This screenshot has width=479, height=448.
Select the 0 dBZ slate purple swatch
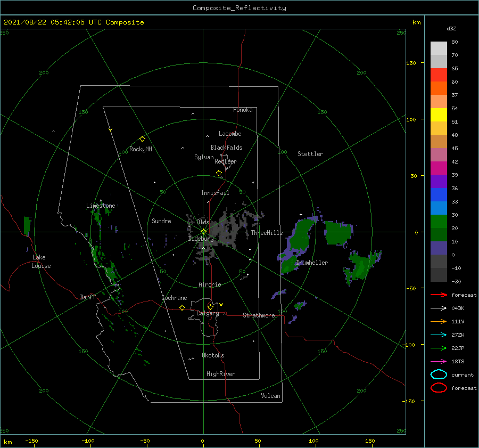[x=439, y=248]
